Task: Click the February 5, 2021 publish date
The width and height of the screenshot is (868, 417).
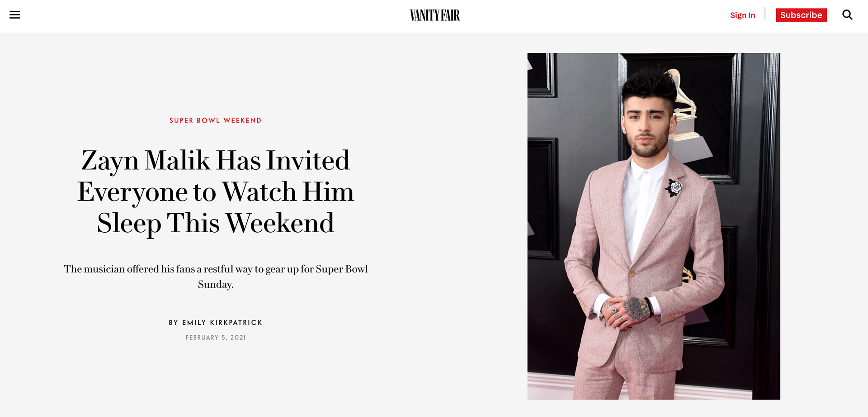Action: click(x=216, y=337)
